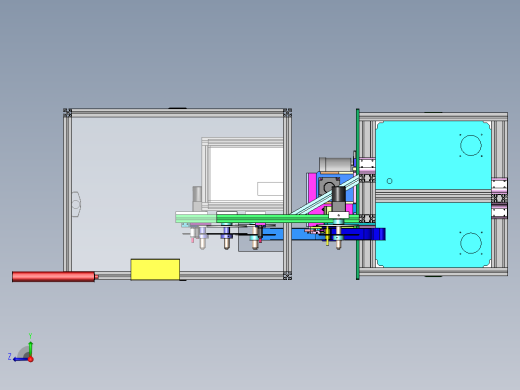Select the yellow block on the bottom rail
The width and height of the screenshot is (520, 390).
[x=155, y=270]
